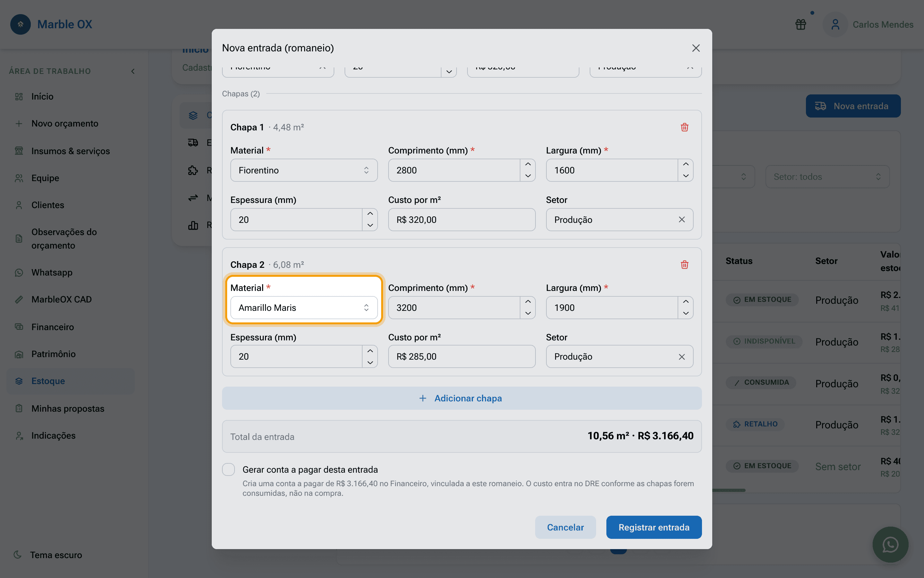Open Indicações sidebar item
Image resolution: width=924 pixels, height=578 pixels.
71,435
